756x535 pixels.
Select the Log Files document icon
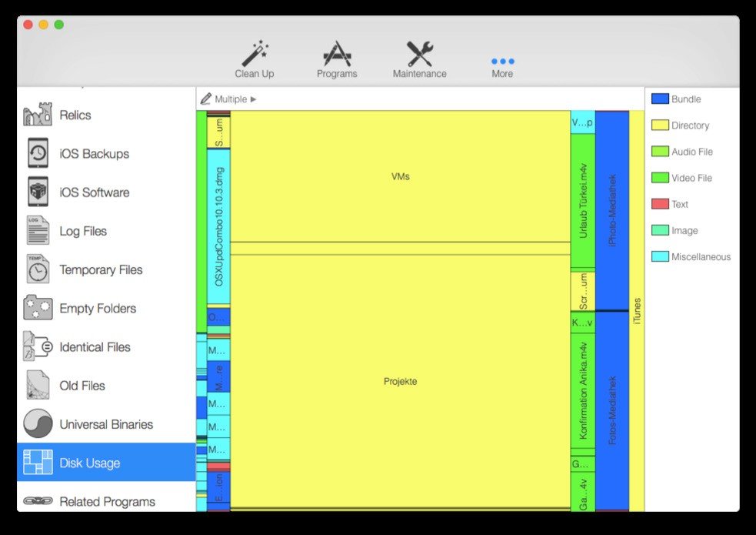(x=38, y=230)
